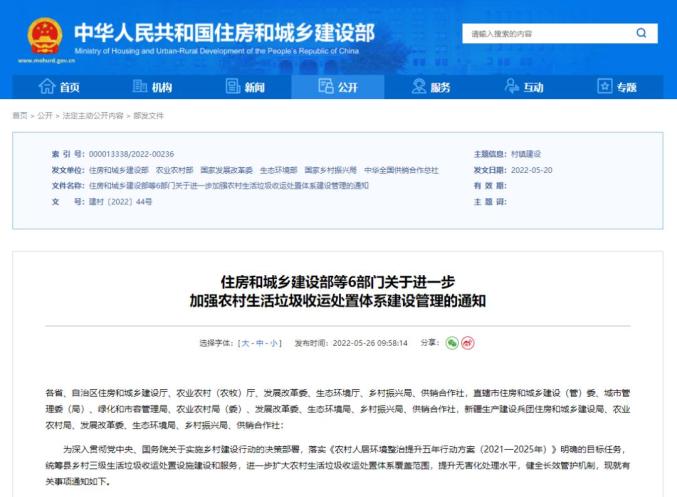Click publish time 2022-05-26 09:58:14
This screenshot has height=497, width=677.
[x=370, y=343]
